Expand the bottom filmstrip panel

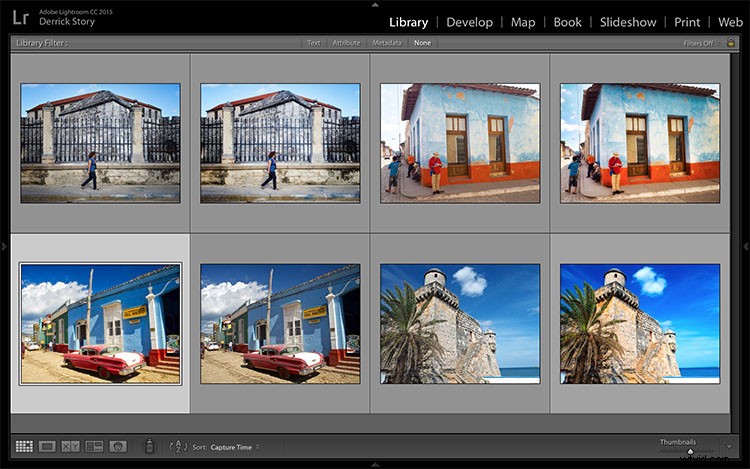click(375, 465)
